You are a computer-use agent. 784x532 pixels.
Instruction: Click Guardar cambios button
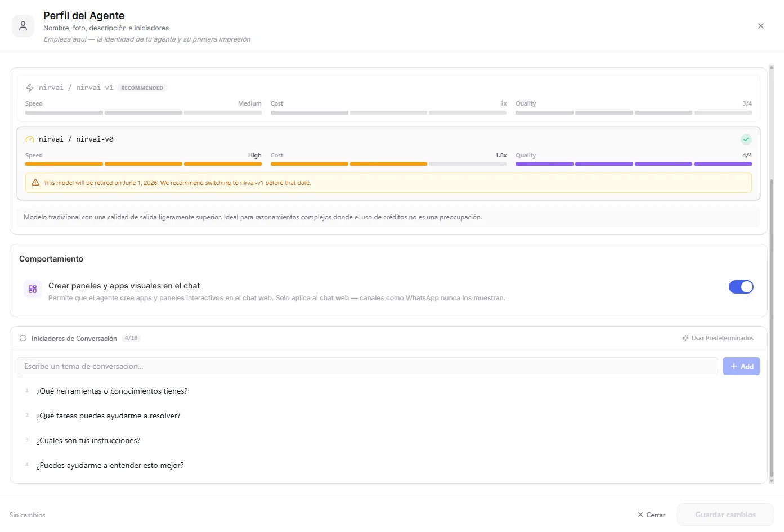[x=725, y=515]
